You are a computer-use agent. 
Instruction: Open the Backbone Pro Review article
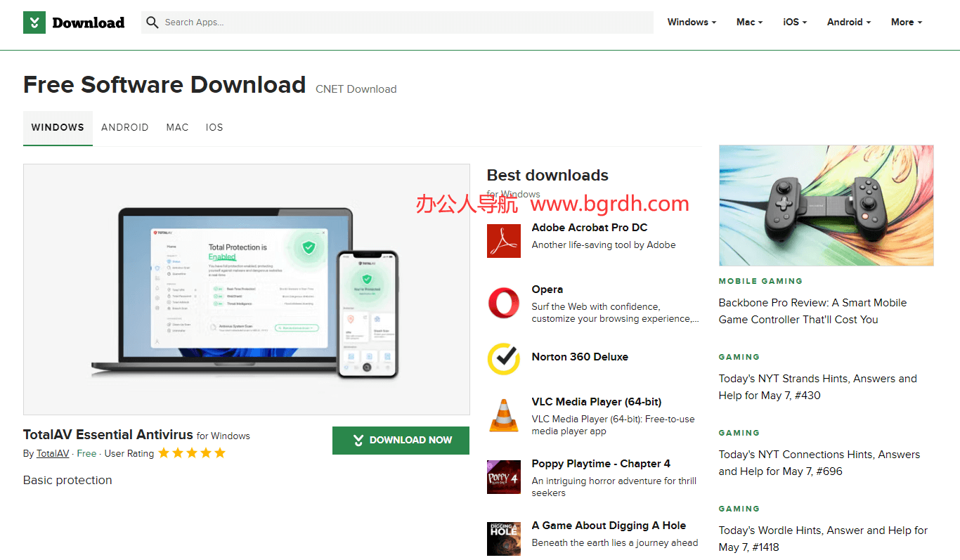(812, 311)
